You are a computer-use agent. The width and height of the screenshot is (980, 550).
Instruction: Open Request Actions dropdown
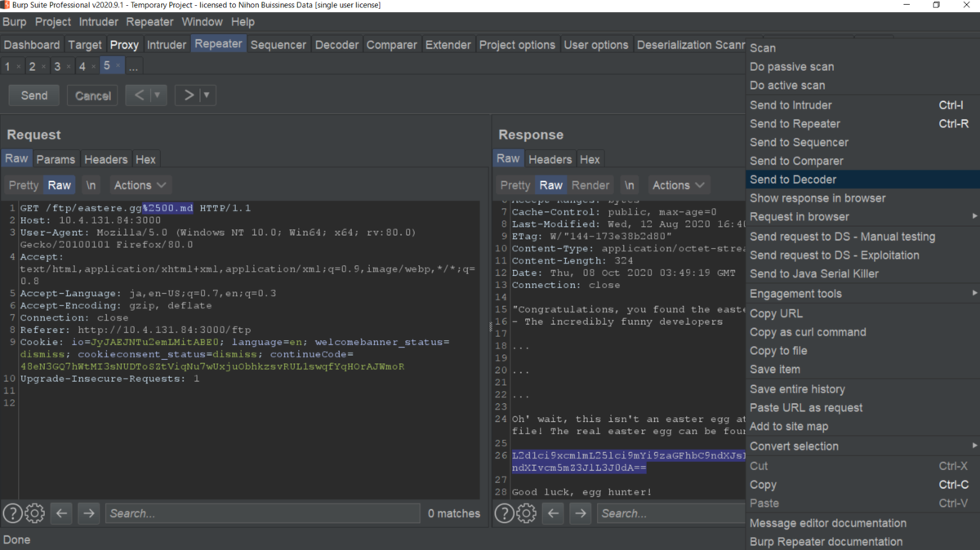140,185
